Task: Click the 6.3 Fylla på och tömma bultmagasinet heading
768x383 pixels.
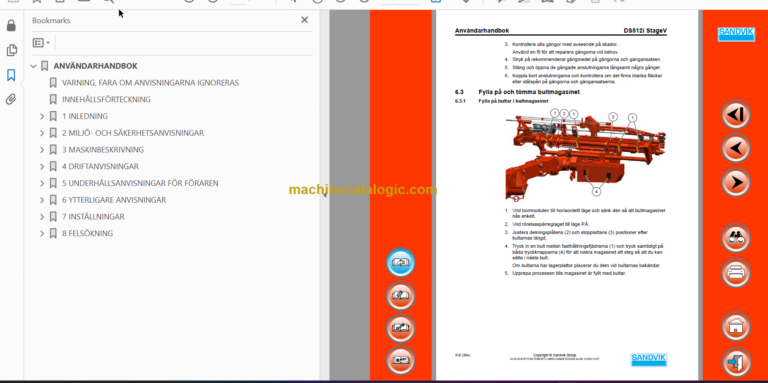Action: click(x=517, y=92)
